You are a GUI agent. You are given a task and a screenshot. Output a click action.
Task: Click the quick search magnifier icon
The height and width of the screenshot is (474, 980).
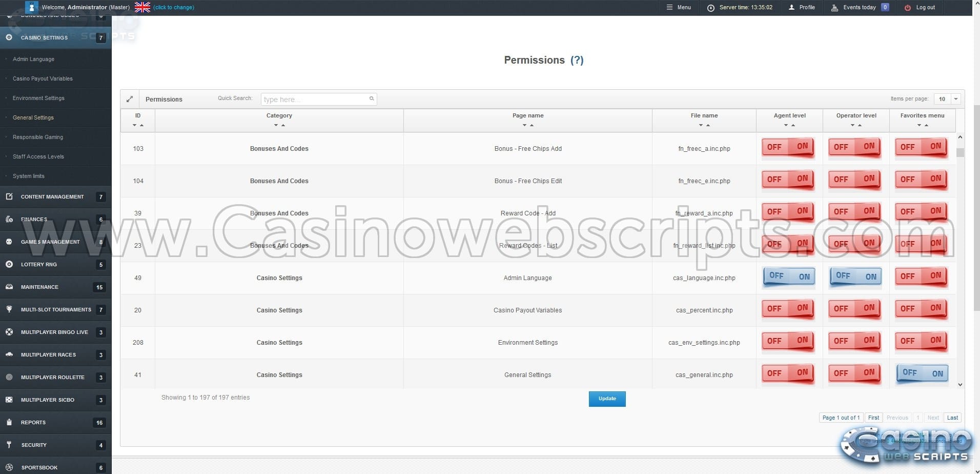coord(372,98)
